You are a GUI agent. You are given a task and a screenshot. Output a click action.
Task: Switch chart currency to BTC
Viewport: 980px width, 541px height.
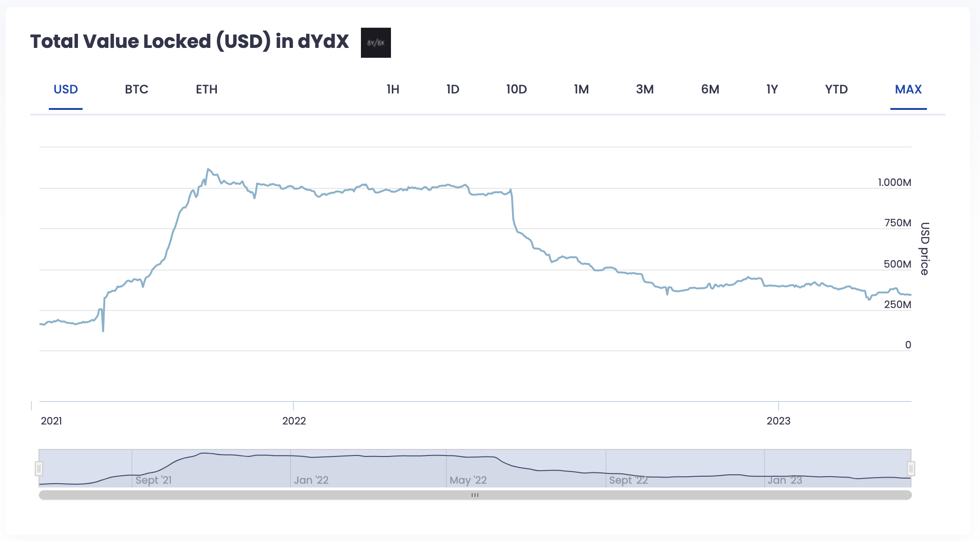137,89
